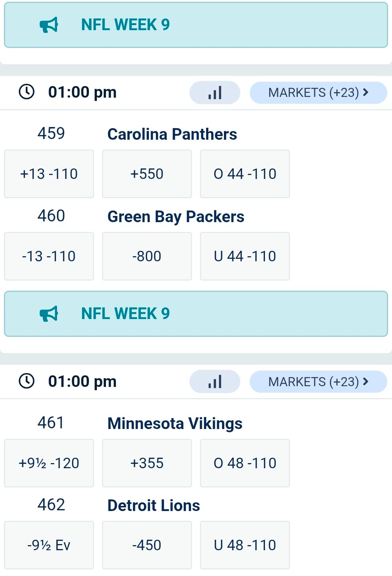Click megaphone icon in second NFL Week 9 banner

[49, 314]
